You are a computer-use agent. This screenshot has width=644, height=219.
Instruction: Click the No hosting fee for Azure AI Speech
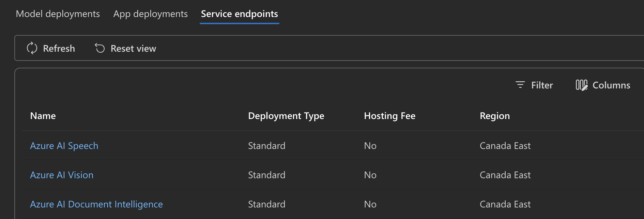tap(370, 146)
